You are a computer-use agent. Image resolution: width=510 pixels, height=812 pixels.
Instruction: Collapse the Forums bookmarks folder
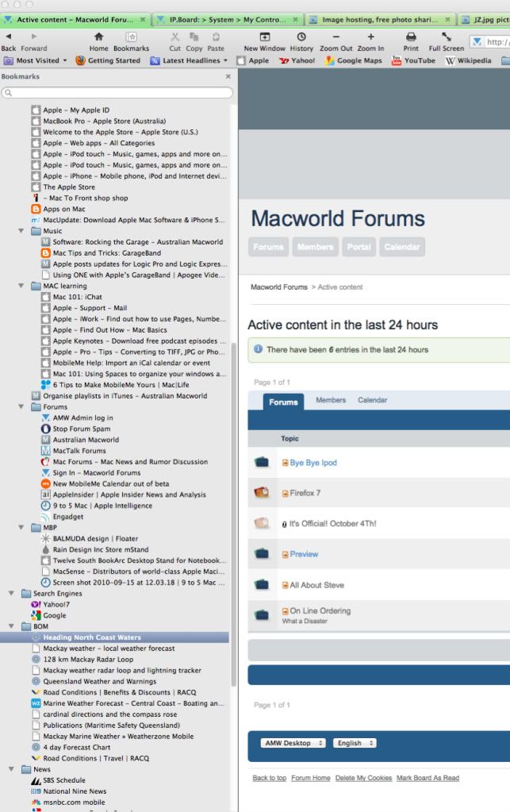(x=21, y=407)
